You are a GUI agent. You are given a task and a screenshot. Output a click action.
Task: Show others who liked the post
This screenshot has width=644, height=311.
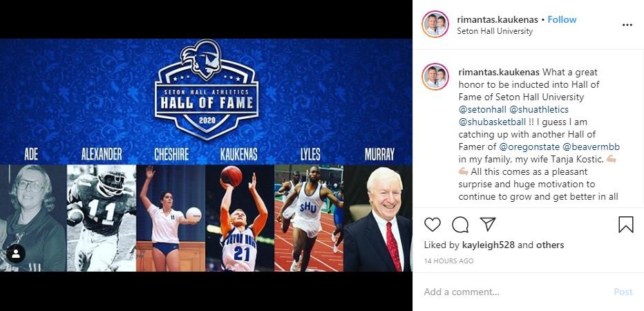(x=550, y=245)
